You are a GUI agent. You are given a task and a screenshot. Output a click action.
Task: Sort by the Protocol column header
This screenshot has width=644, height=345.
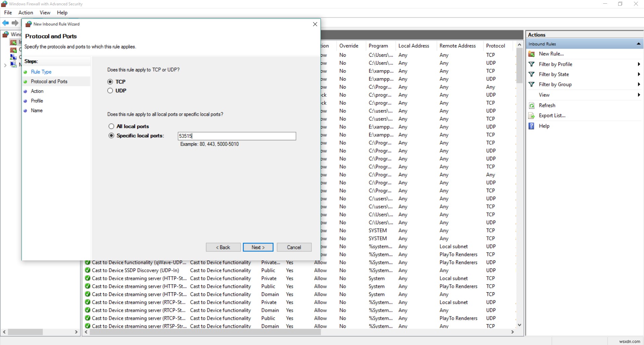pyautogui.click(x=495, y=46)
